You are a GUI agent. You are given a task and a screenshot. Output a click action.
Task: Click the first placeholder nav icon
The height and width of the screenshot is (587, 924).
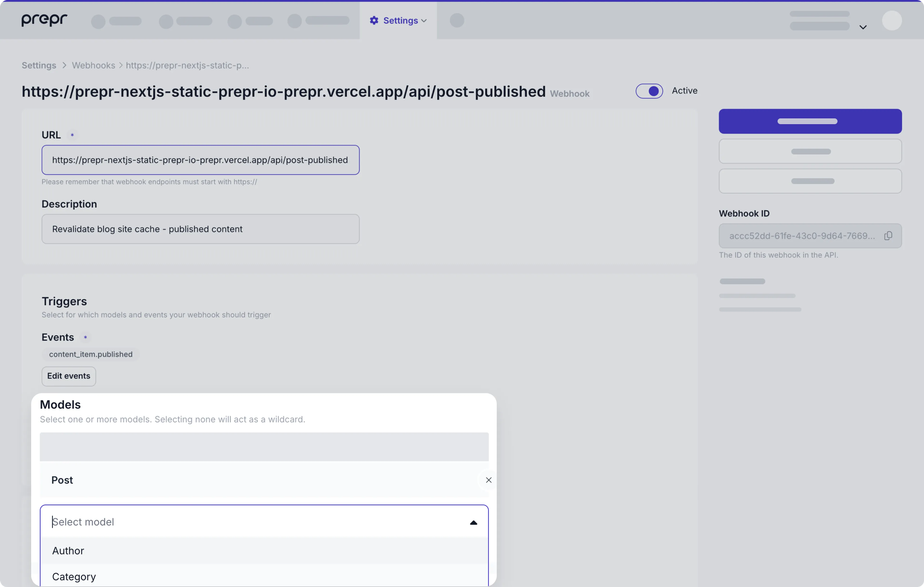click(x=97, y=21)
